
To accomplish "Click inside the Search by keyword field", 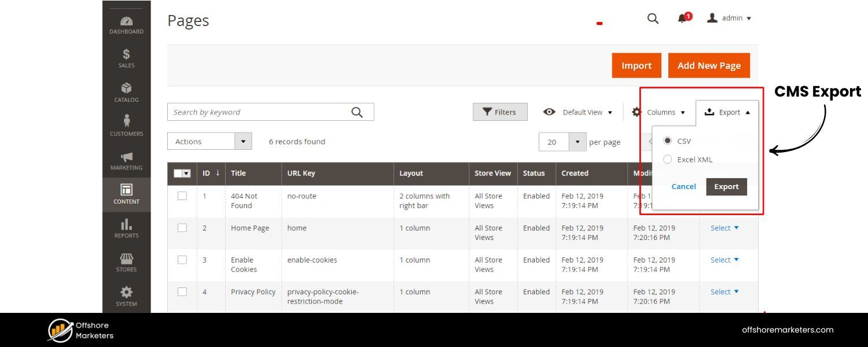I will tap(260, 112).
